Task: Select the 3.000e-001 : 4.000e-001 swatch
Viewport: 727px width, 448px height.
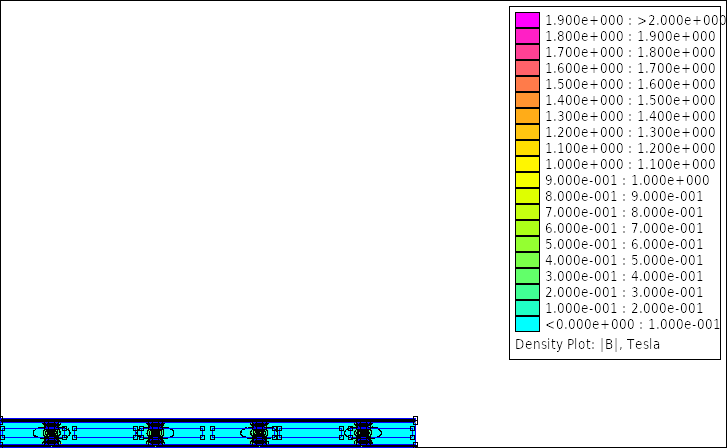Action: pyautogui.click(x=527, y=276)
